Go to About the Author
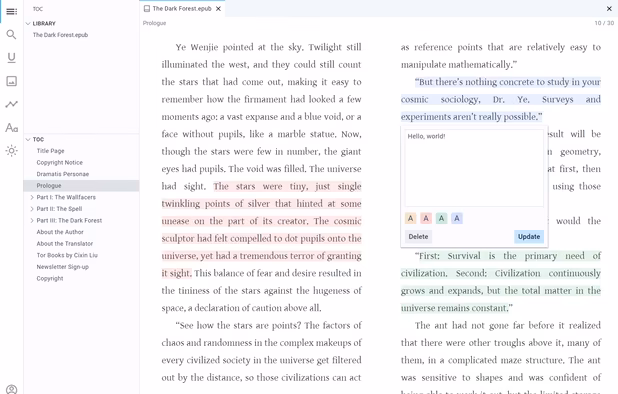Viewport: 618px width, 394px height. click(x=60, y=232)
